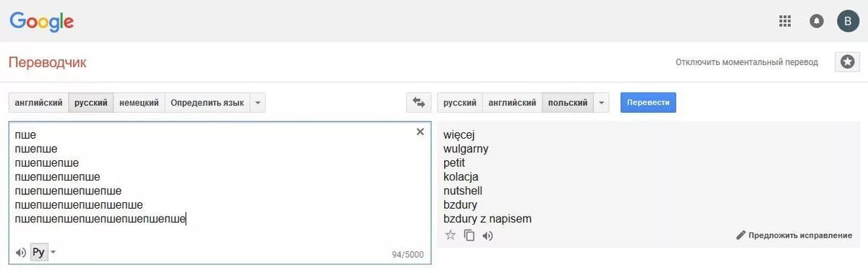The height and width of the screenshot is (273, 868).
Task: Swap source and target languages
Action: click(x=418, y=103)
